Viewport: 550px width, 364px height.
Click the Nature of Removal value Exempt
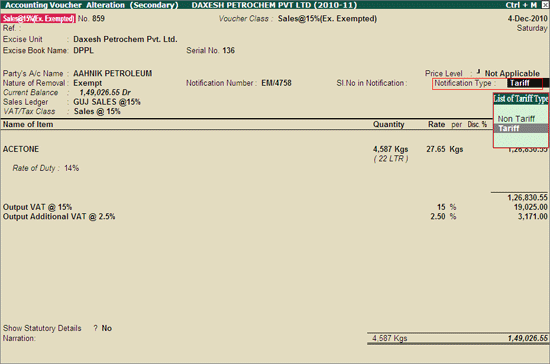click(x=88, y=83)
